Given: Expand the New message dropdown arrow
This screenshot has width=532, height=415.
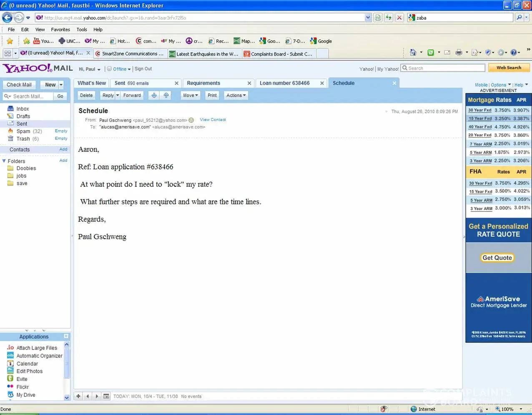Looking at the screenshot, I should (61, 85).
